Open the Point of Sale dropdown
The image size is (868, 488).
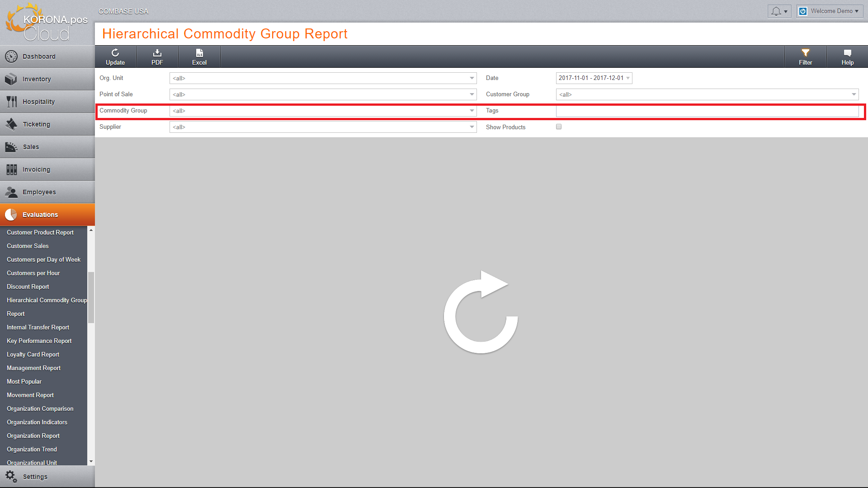tap(323, 94)
